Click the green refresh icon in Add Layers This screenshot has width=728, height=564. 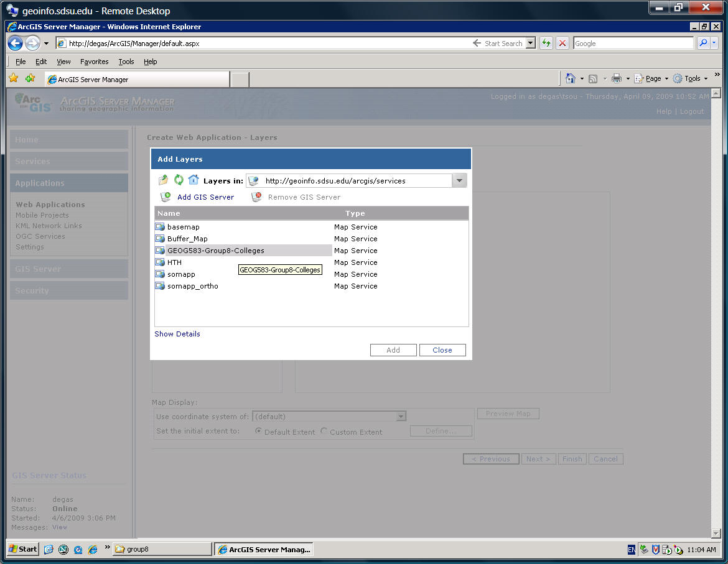(179, 180)
